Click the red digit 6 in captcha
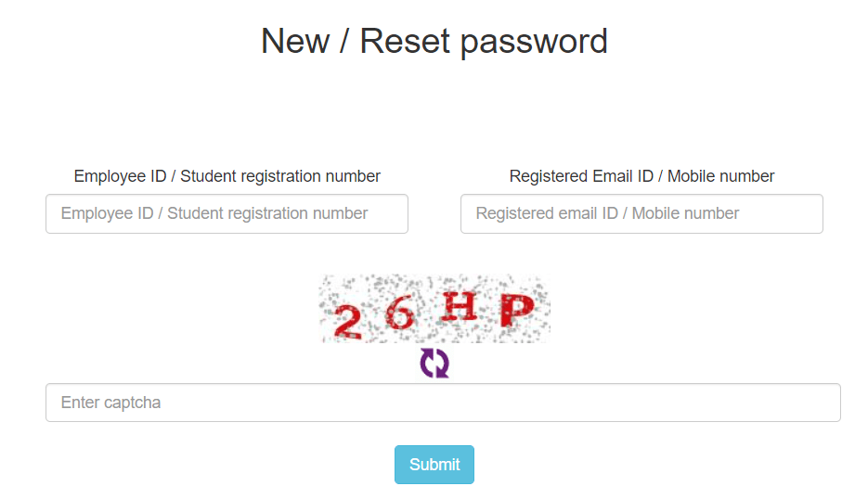This screenshot has height=499, width=868. (x=399, y=315)
